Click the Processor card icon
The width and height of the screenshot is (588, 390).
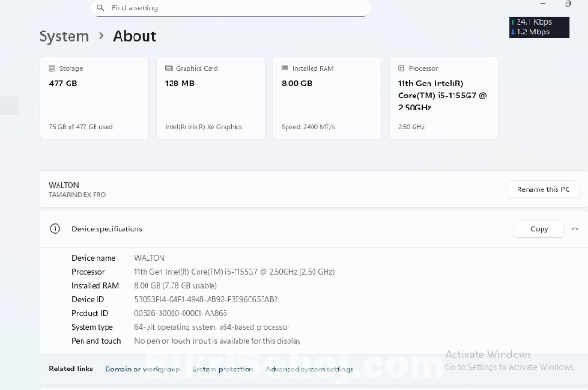(x=401, y=69)
